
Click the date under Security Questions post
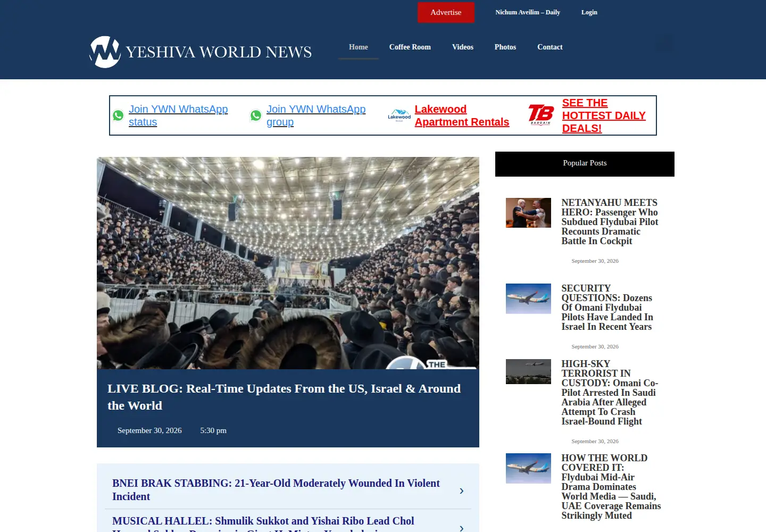[x=595, y=346]
